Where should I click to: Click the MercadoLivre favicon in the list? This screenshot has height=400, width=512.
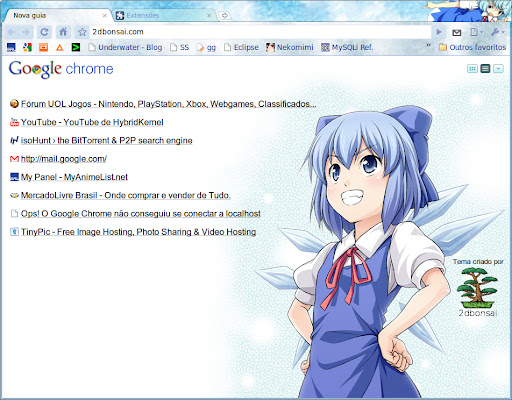[14, 195]
